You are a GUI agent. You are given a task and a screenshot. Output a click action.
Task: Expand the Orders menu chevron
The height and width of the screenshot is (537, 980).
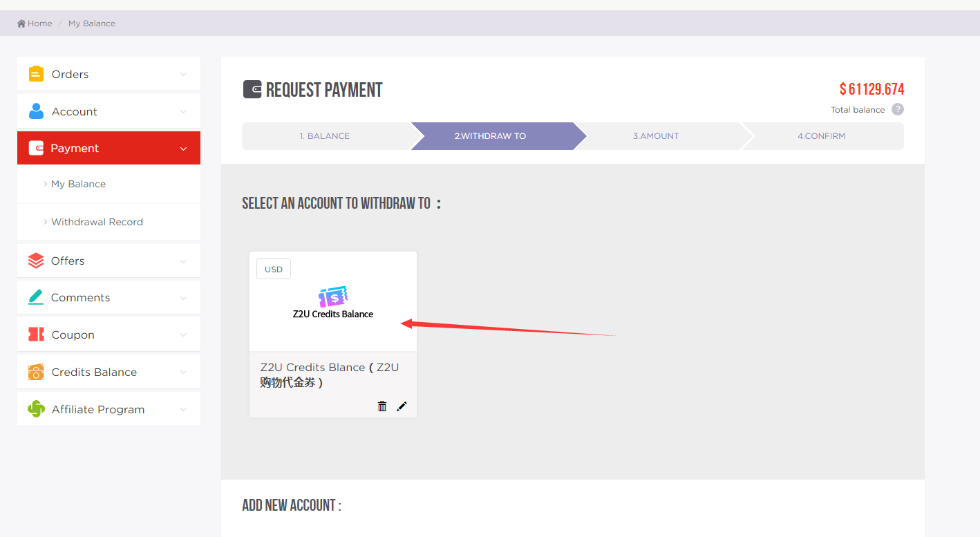pos(183,74)
